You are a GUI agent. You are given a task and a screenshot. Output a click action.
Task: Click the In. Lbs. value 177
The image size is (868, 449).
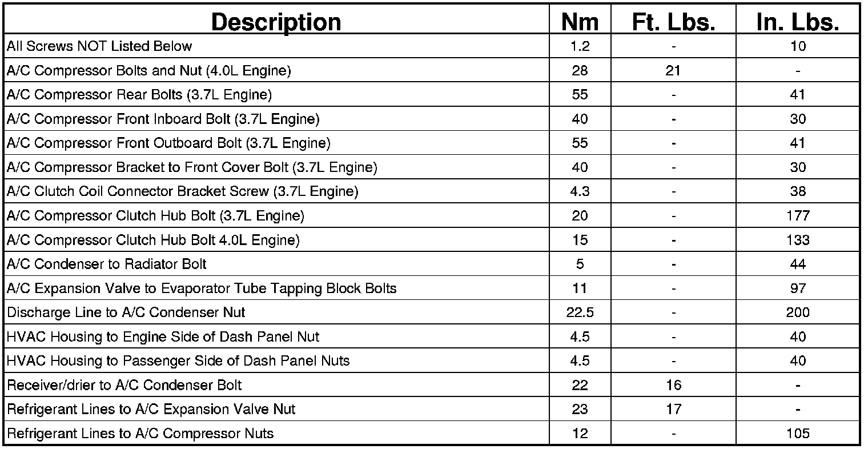coord(797,216)
